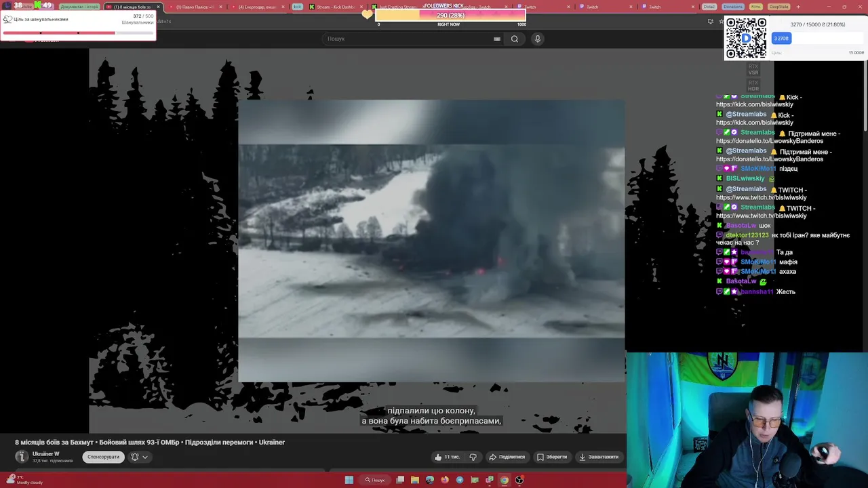Save the video with Зберегти button
The image size is (868, 488).
click(553, 457)
